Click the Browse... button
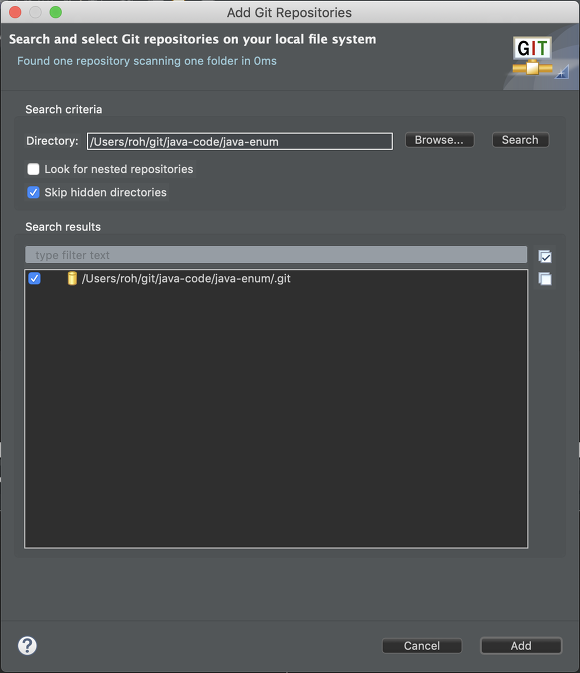This screenshot has height=673, width=580. click(439, 140)
